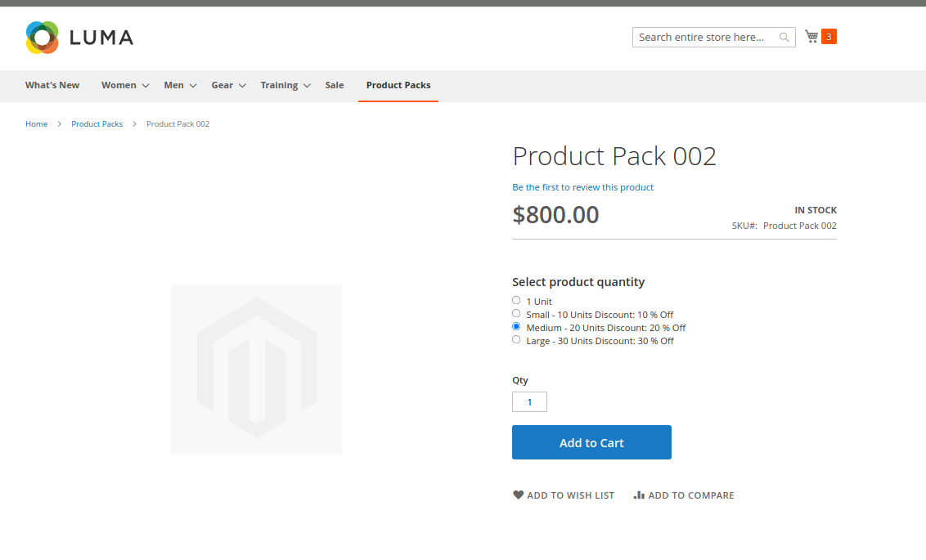Image resolution: width=926 pixels, height=560 pixels.
Task: Open the Sale menu item
Action: [335, 85]
